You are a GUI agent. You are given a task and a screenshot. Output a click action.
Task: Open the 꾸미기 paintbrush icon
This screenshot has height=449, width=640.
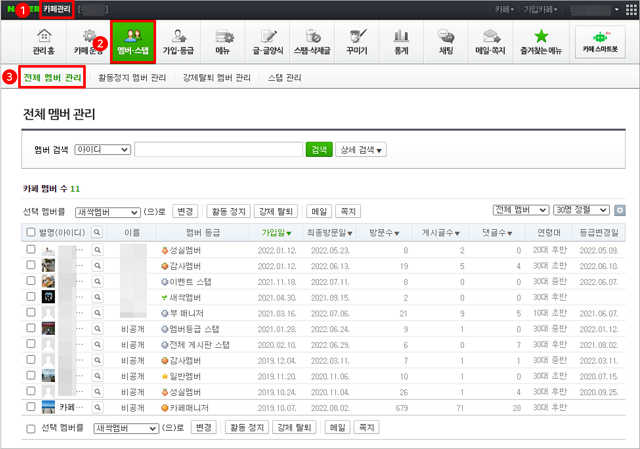click(358, 36)
